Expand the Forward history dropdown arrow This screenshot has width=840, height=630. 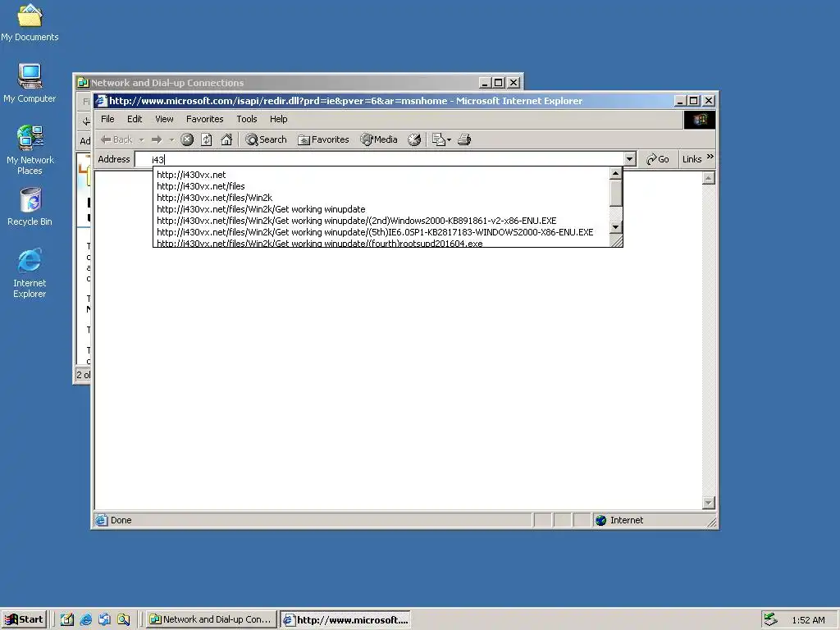(x=171, y=139)
